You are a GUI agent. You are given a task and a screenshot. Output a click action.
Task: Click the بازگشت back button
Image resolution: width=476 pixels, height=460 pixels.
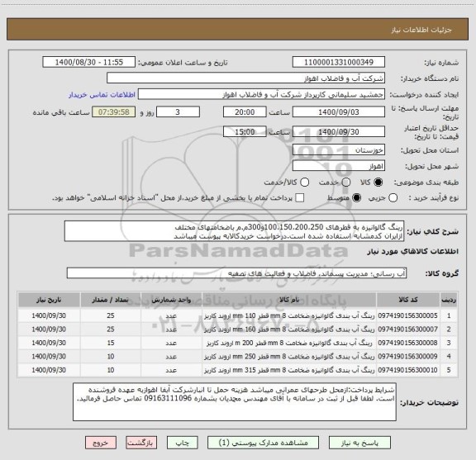coord(141,443)
